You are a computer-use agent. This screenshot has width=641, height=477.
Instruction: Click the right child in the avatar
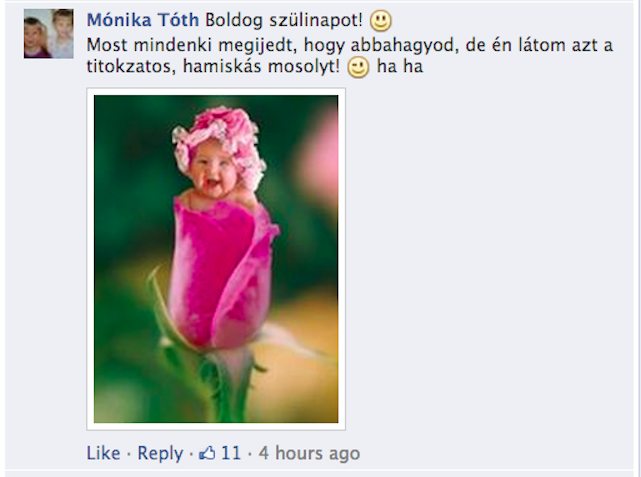(61, 34)
